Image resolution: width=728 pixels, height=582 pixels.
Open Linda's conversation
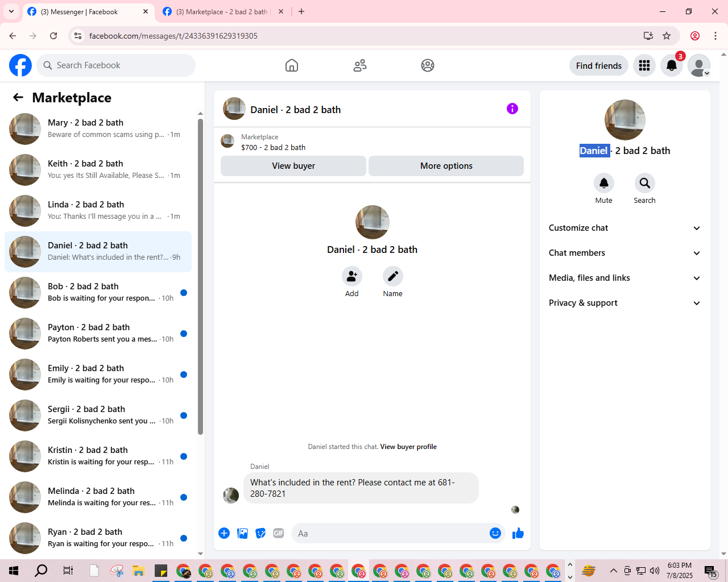pos(98,211)
